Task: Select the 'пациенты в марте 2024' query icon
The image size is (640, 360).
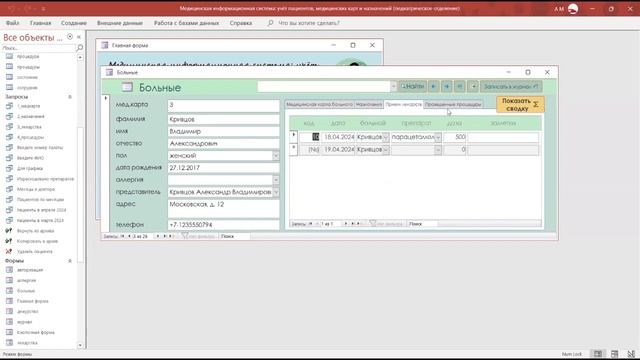Action: tap(9, 220)
